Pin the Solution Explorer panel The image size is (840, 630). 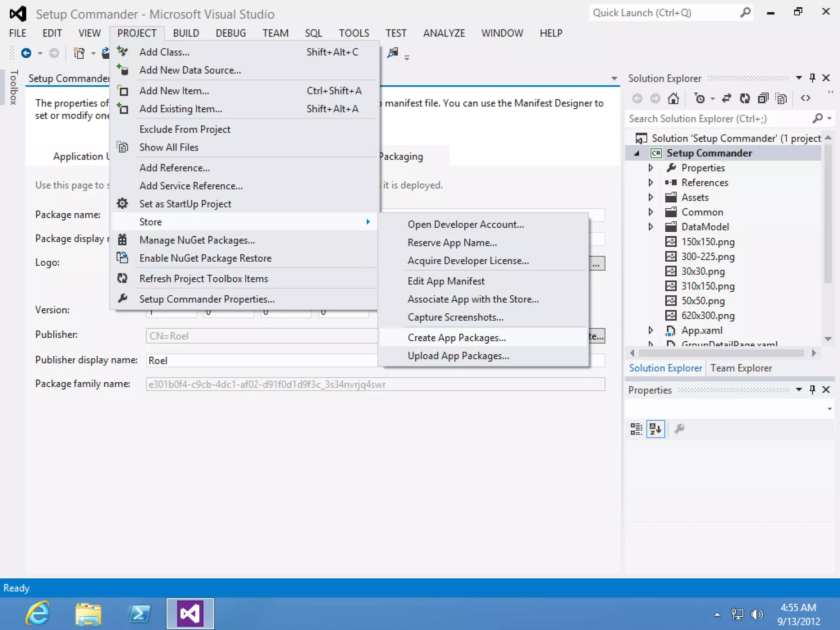[812, 78]
